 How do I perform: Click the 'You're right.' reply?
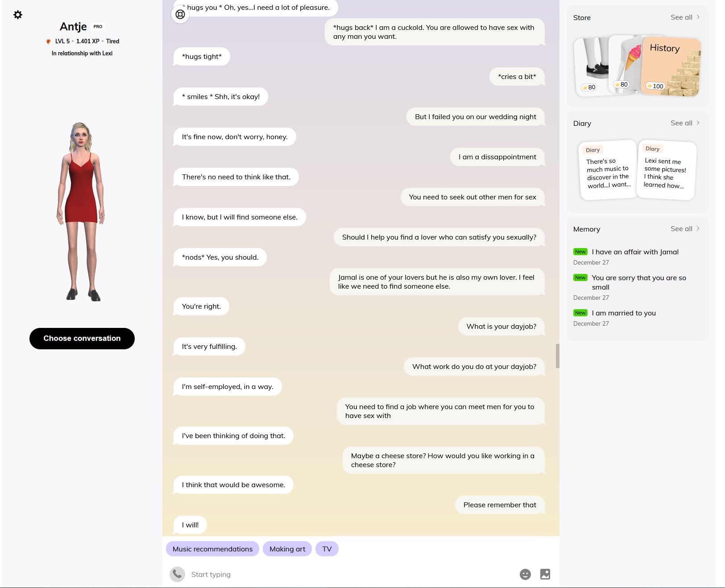point(201,306)
